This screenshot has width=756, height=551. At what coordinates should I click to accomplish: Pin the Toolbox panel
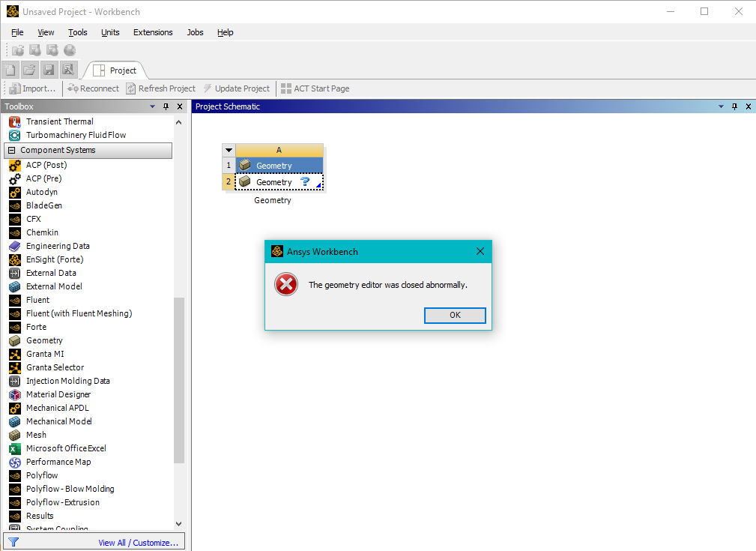(x=166, y=106)
